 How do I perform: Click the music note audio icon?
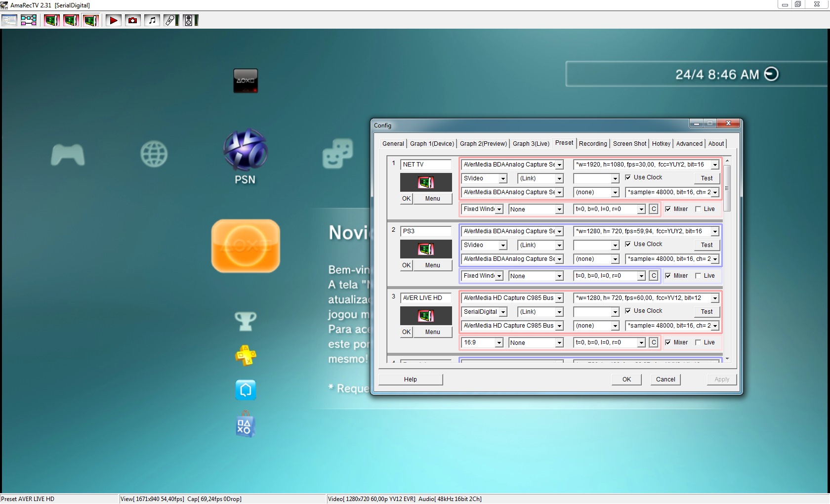click(152, 20)
